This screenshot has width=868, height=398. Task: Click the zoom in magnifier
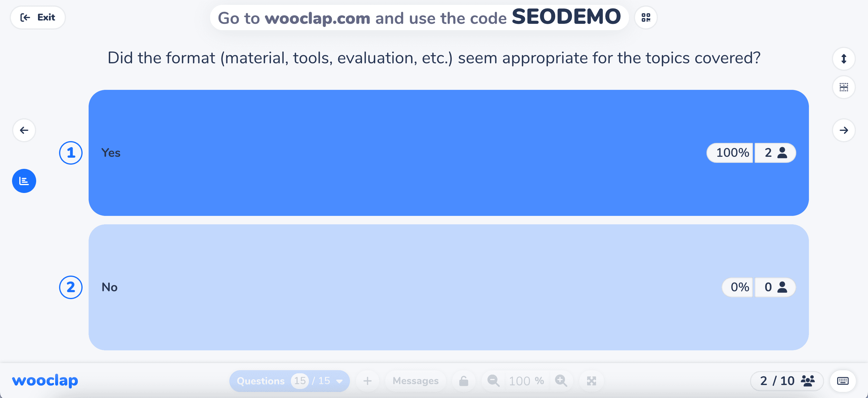point(561,381)
